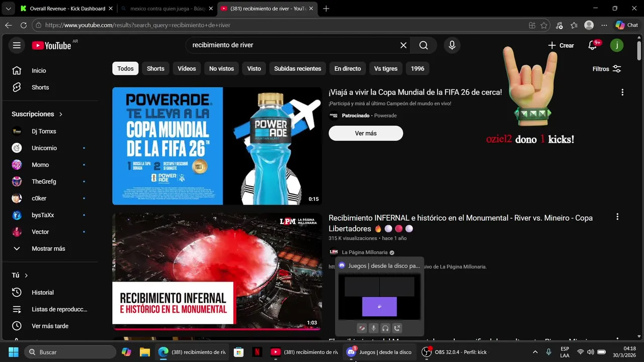The width and height of the screenshot is (644, 362).
Task: Go to the YouTube logo home
Action: pyautogui.click(x=51, y=45)
